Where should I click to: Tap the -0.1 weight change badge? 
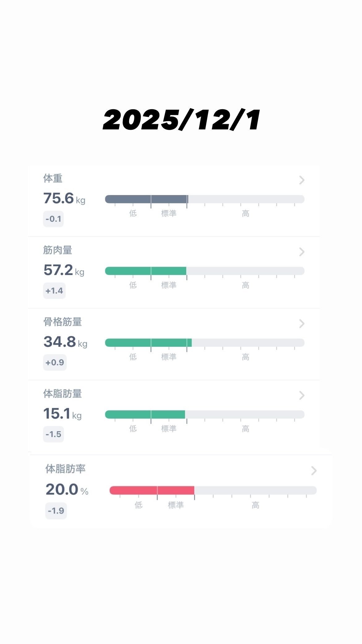click(53, 219)
